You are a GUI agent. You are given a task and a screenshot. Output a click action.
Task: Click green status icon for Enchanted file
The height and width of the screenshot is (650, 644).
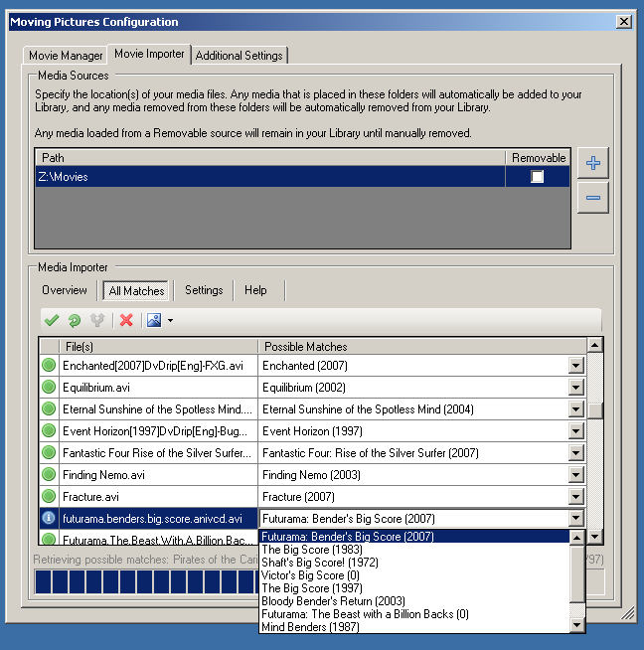(x=48, y=366)
